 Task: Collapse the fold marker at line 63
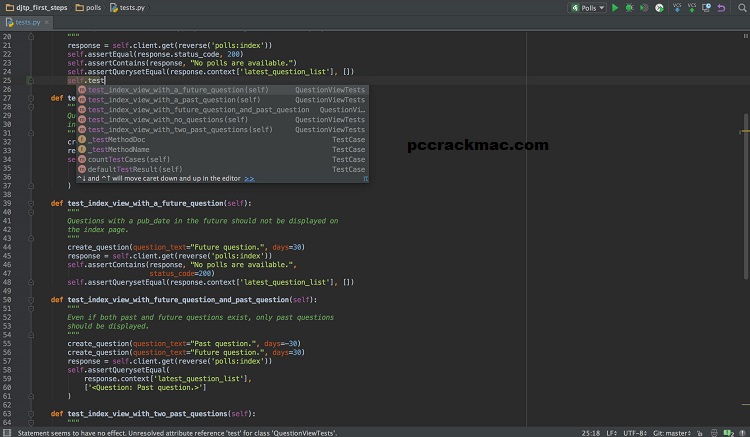pyautogui.click(x=31, y=414)
